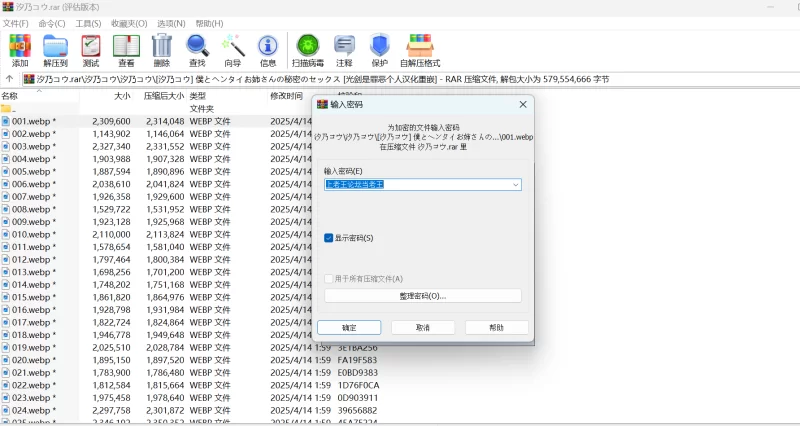Screen dimensions: 800x426
Task: Click the file icon of 020.webp
Action: 6,360
